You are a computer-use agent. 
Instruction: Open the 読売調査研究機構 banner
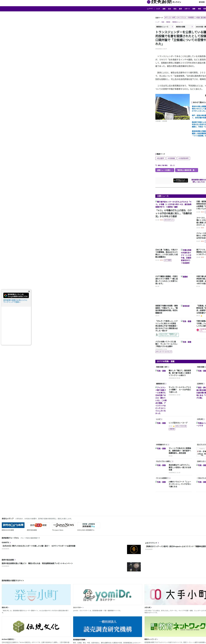[108, 627]
